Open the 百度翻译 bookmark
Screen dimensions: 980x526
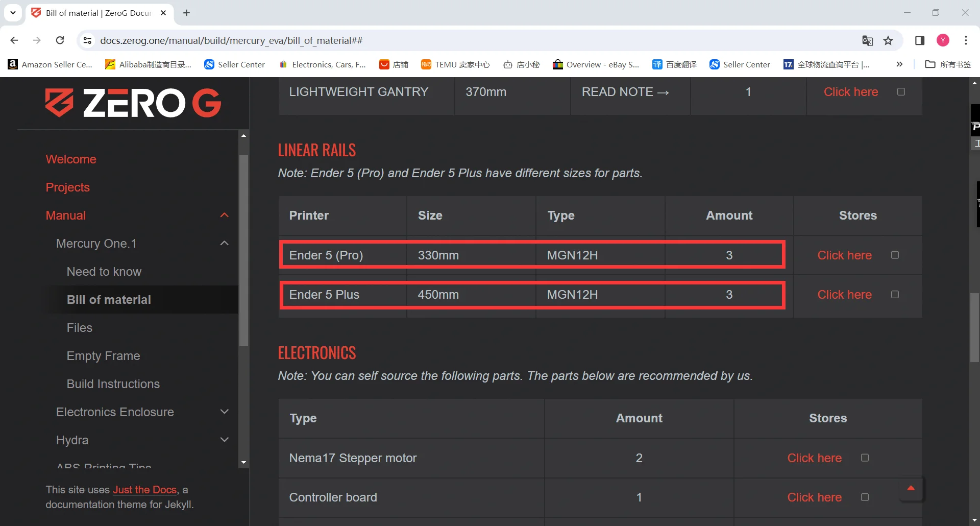click(675, 64)
